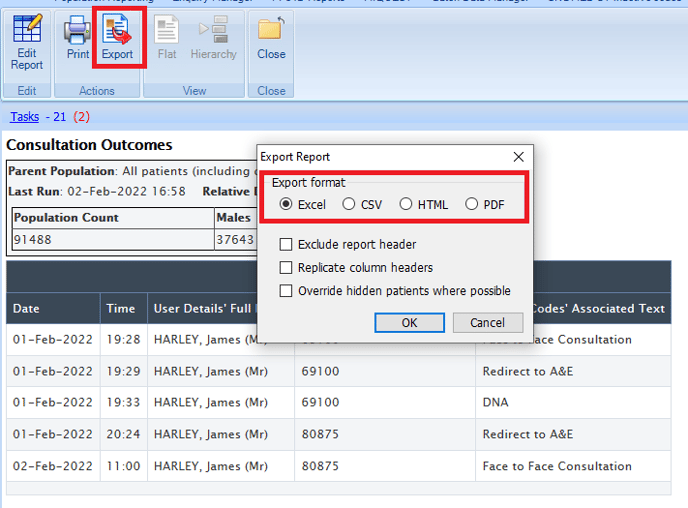This screenshot has height=508, width=688.
Task: Click the Print icon in Actions
Action: pyautogui.click(x=77, y=40)
